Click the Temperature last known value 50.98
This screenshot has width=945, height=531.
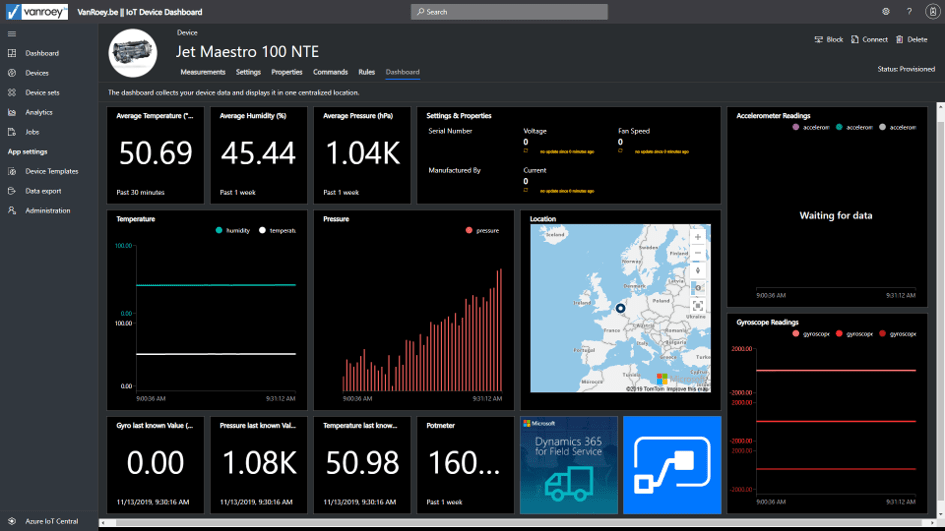[362, 463]
